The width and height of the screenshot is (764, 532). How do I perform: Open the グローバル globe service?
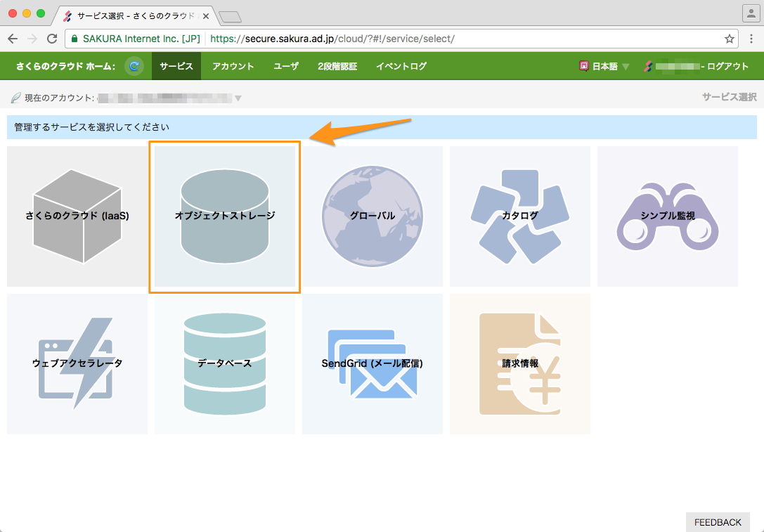(373, 216)
